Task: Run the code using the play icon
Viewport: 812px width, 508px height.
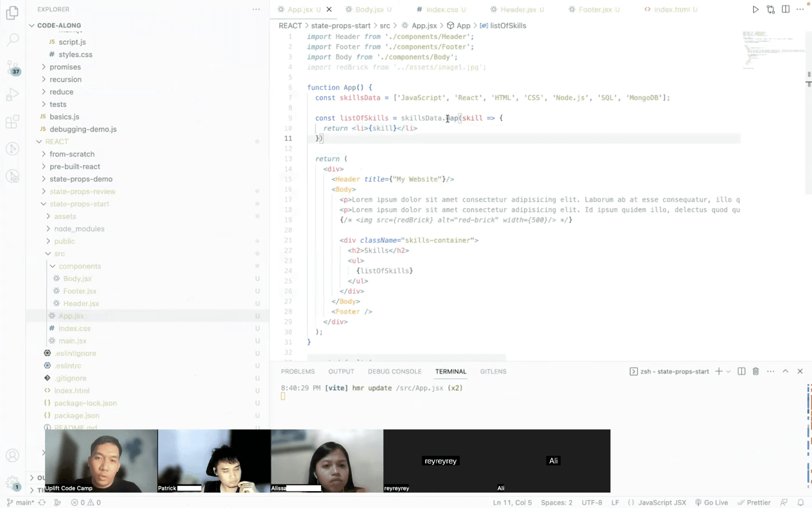Action: (x=756, y=9)
